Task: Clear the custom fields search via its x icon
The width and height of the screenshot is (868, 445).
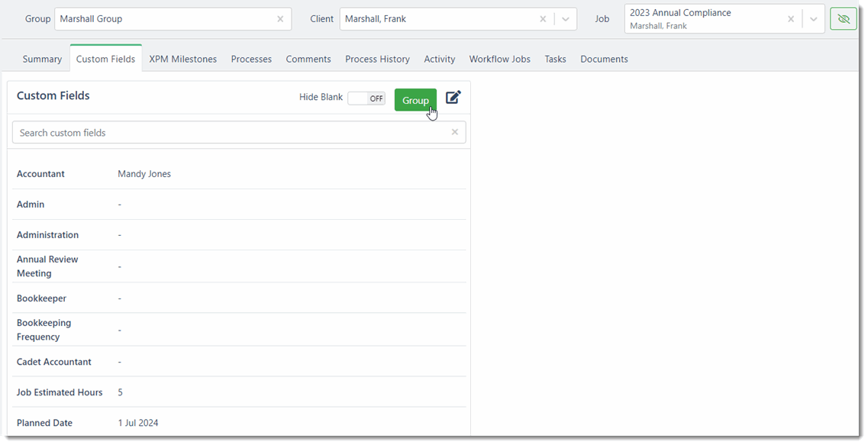Action: coord(454,131)
